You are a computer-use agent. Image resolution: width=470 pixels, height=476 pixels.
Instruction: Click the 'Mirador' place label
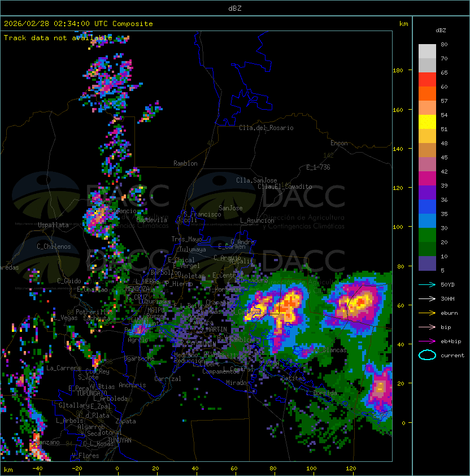click(238, 383)
